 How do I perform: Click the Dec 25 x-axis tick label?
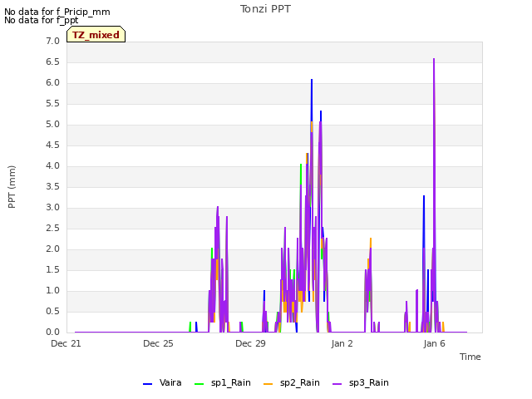click(x=158, y=343)
